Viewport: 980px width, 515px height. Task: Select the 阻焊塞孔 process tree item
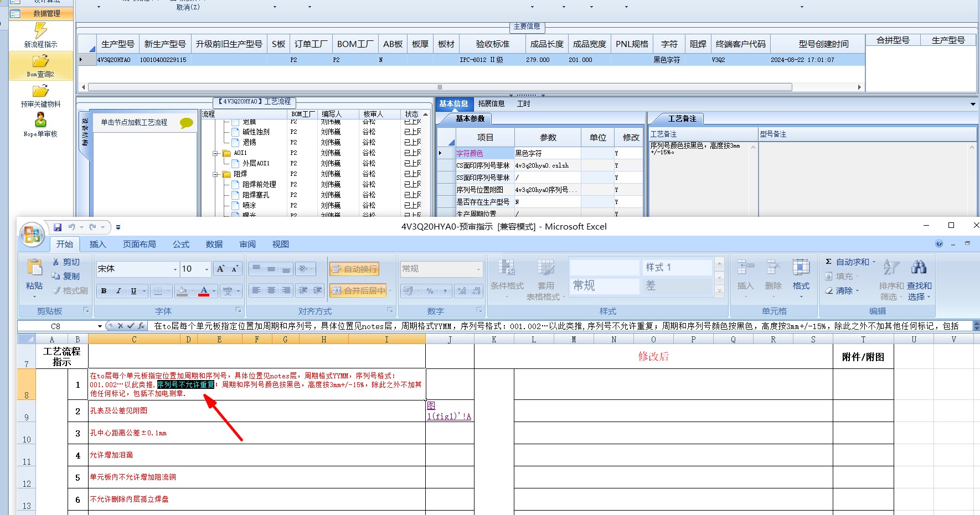click(x=256, y=195)
